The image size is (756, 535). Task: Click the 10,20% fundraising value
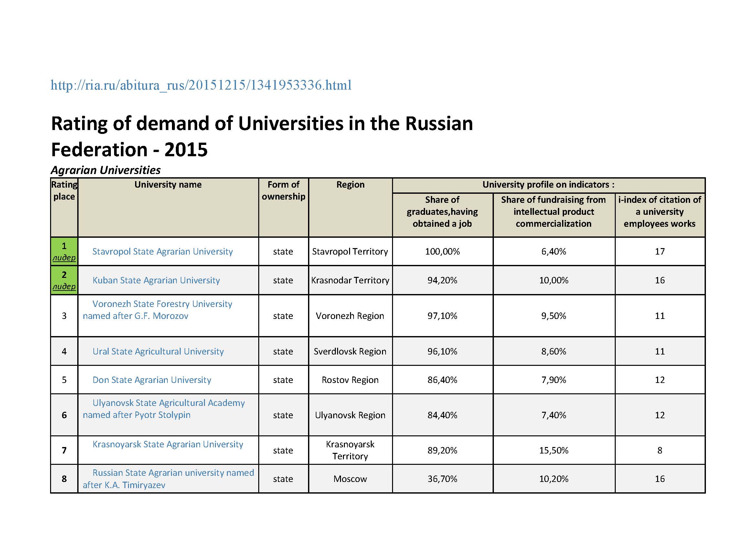(x=554, y=479)
